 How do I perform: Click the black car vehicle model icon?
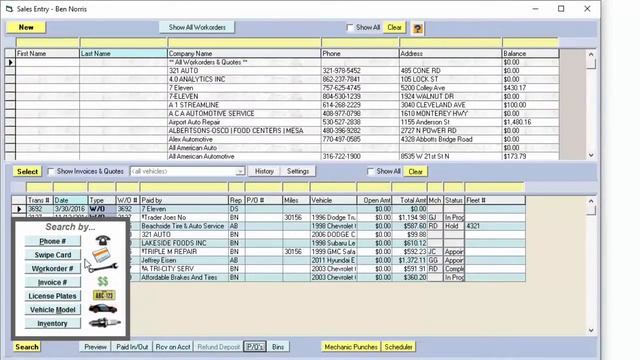103,309
